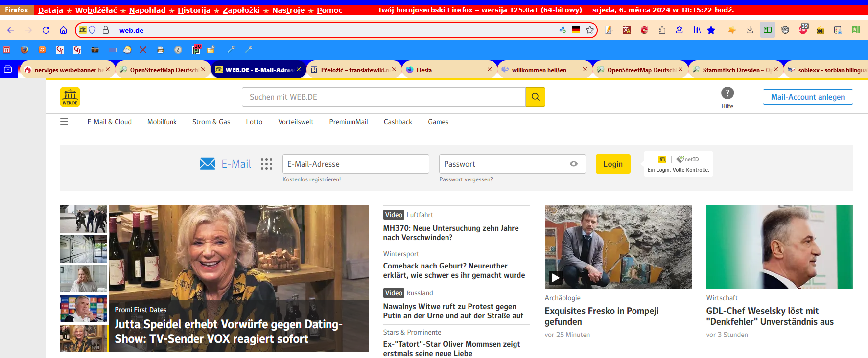Open the downloads panel
868x358 pixels.
[750, 30]
